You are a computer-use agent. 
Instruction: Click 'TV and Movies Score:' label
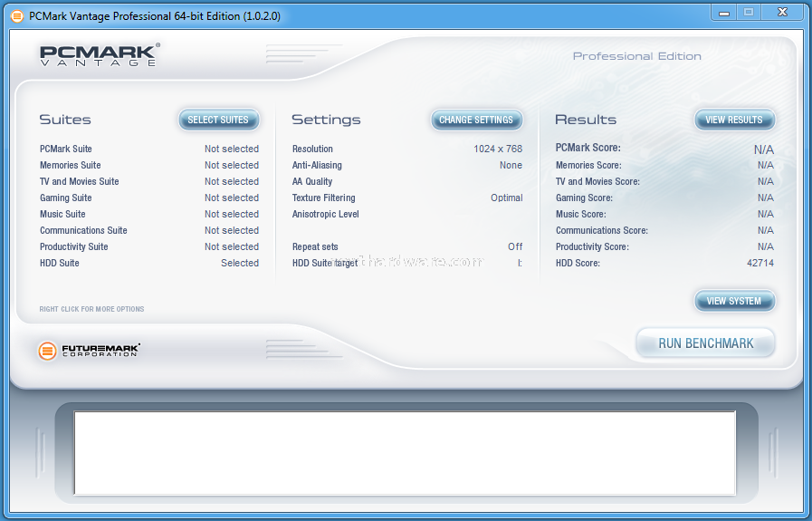[x=597, y=181]
